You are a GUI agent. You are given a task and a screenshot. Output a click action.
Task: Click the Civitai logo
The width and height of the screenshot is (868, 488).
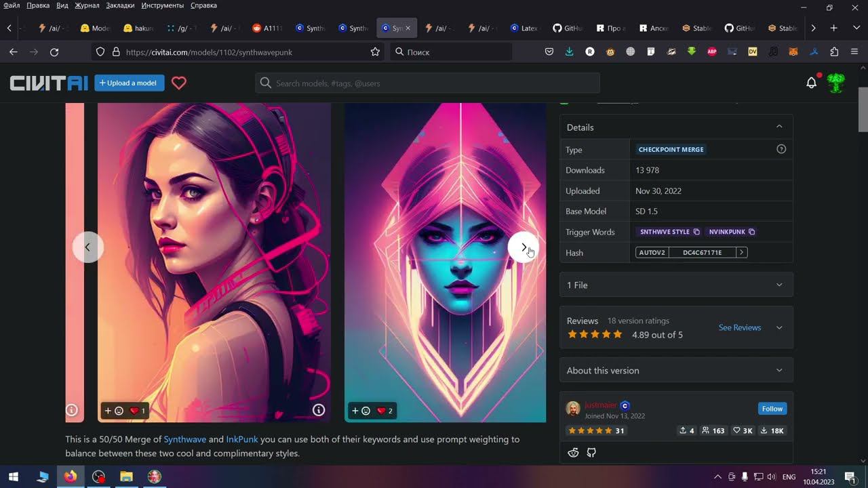coord(49,83)
